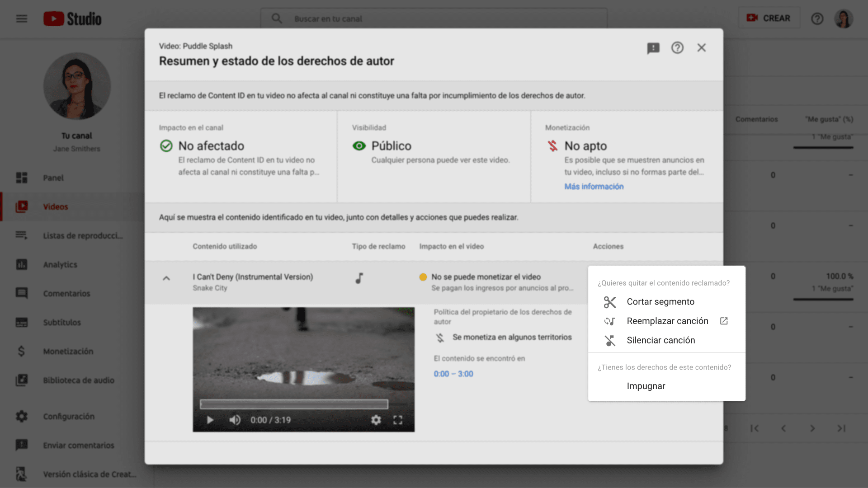Open Analytics via its sidebar chart icon

(21, 264)
